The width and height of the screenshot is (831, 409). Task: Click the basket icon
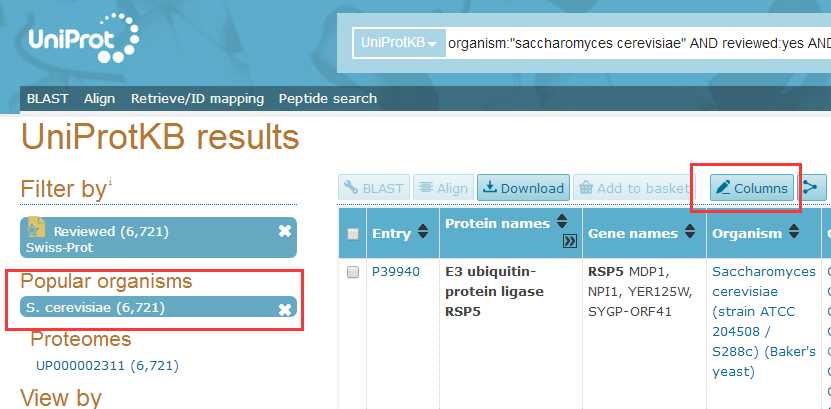(x=586, y=188)
